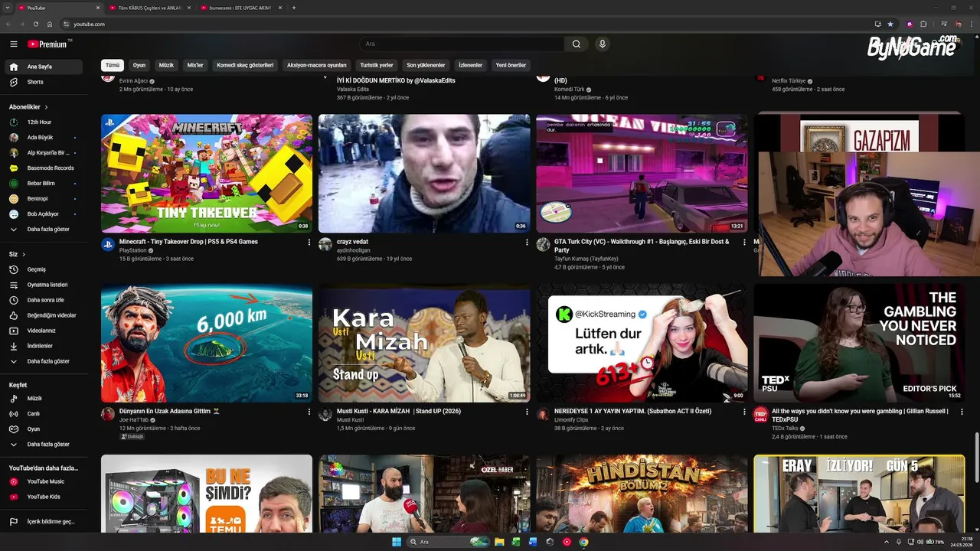This screenshot has width=980, height=551.
Task: Select the Mix'ler filter chip
Action: [x=195, y=65]
